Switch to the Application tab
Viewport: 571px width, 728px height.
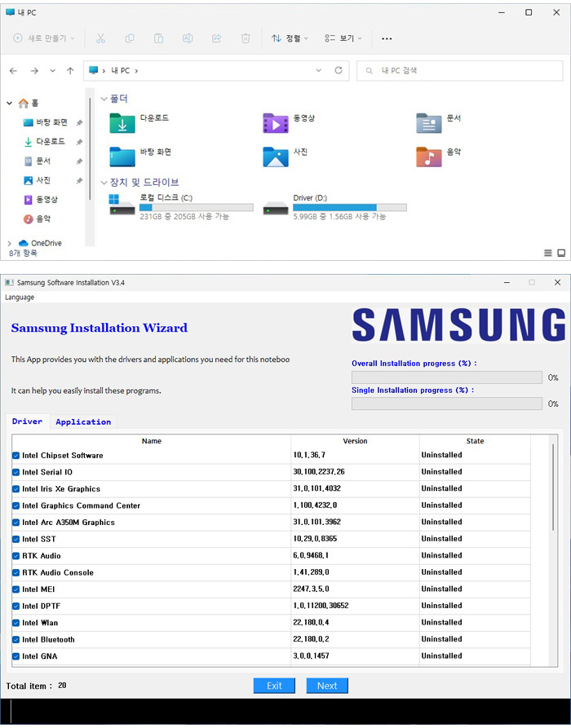tap(83, 421)
